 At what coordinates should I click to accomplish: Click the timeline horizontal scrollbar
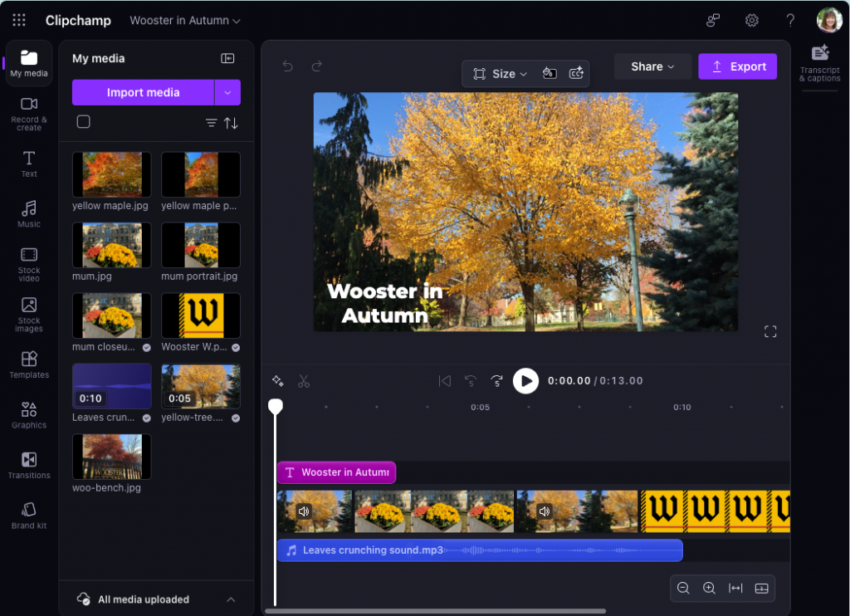(435, 611)
